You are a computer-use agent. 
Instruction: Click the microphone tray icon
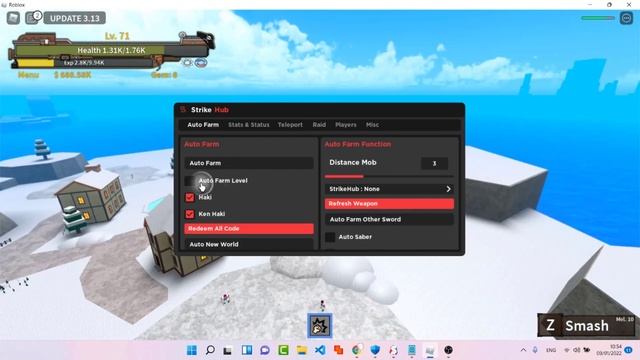535,350
